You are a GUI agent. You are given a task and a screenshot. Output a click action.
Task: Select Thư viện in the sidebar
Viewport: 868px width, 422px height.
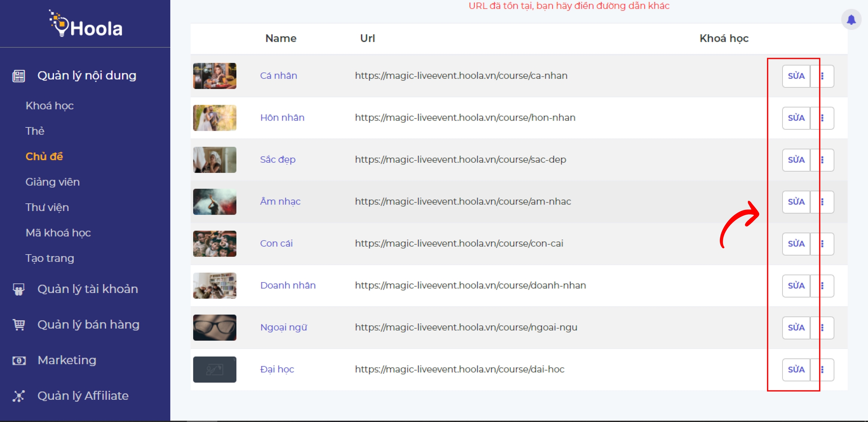point(47,207)
